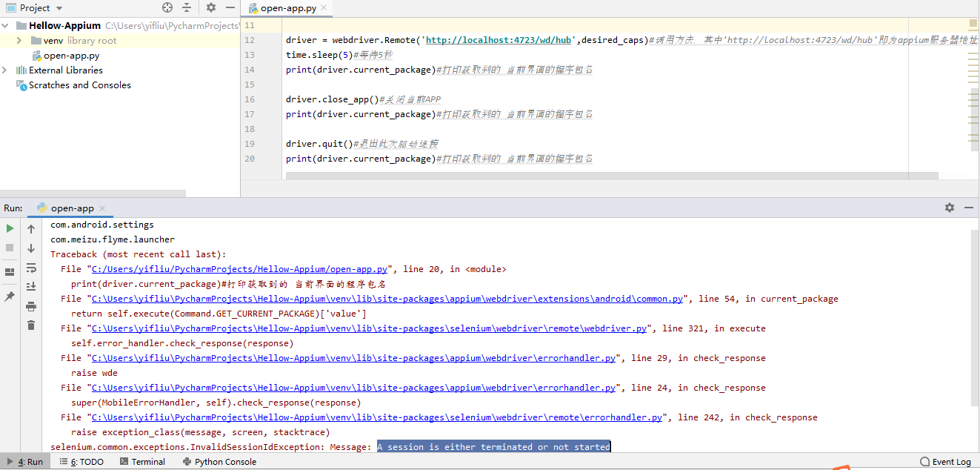Collapse the Hellow-Appium project root
Screen dimensions: 980x470
5,24
